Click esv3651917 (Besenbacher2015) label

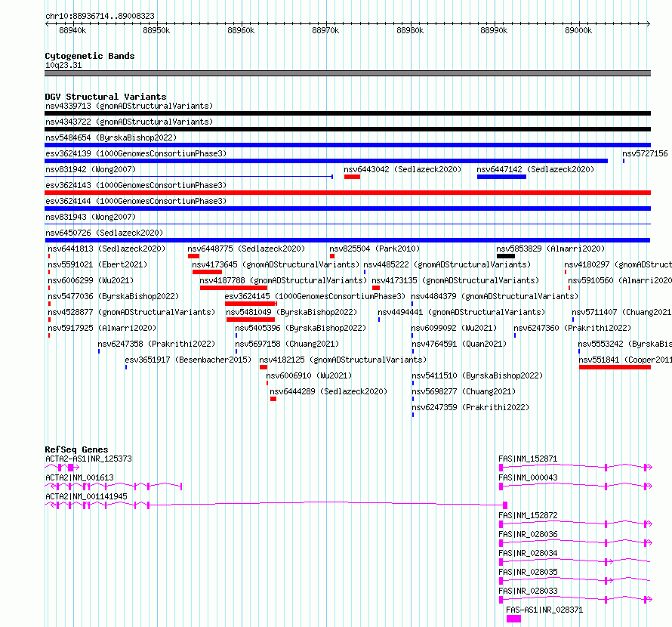click(x=188, y=360)
